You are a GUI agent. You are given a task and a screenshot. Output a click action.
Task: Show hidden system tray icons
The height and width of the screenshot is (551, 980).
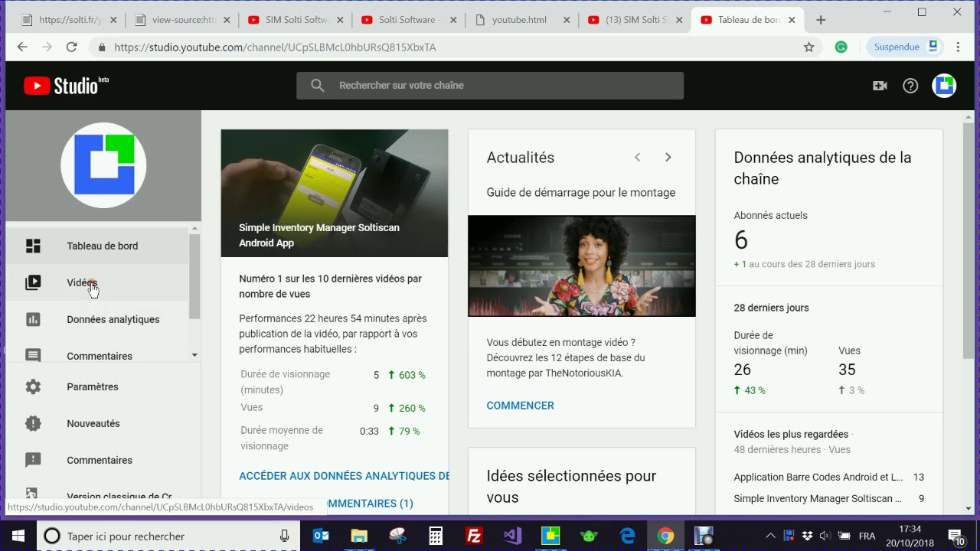tap(771, 536)
